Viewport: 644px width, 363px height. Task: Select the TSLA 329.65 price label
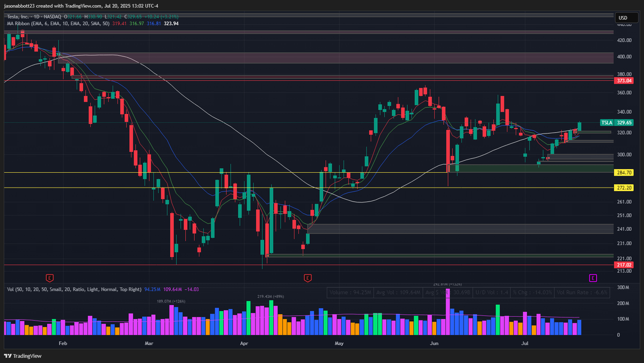click(617, 122)
